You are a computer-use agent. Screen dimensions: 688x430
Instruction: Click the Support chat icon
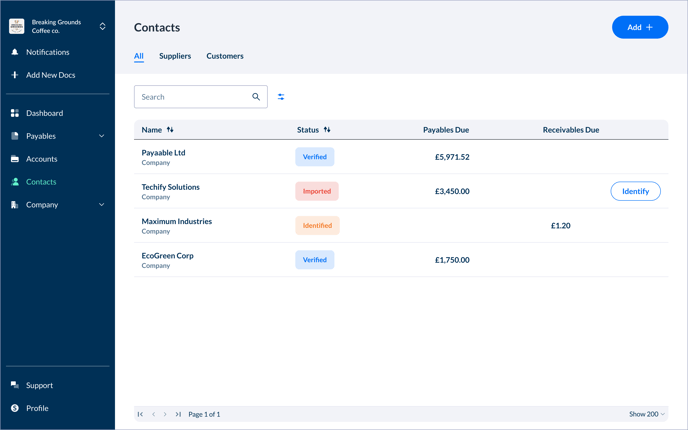(x=14, y=385)
